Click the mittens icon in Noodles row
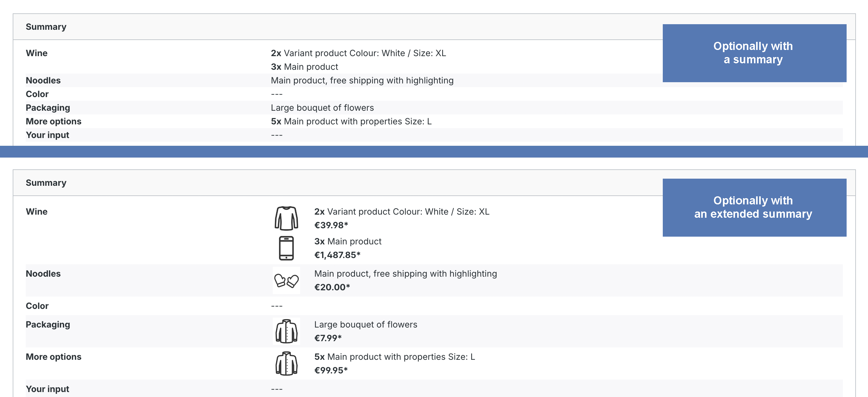 pos(286,280)
